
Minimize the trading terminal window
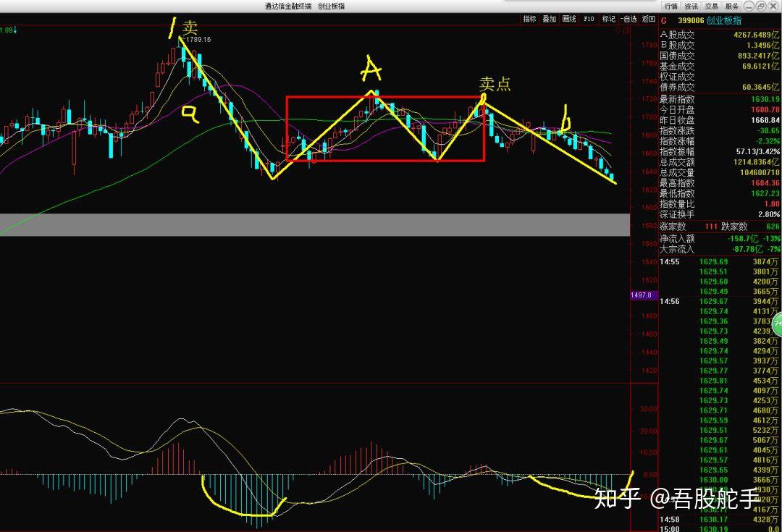[749, 6]
